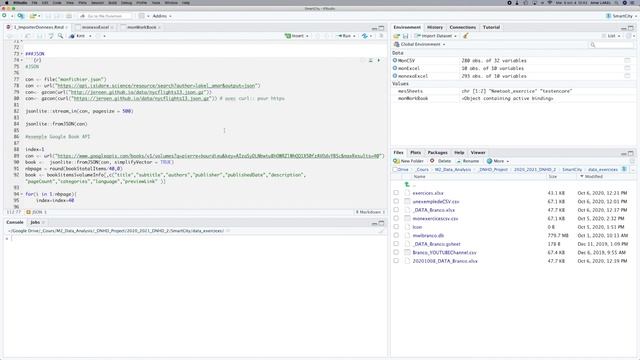View monexoExcel as table using grid icon
640x360 pixels.
click(x=627, y=76)
